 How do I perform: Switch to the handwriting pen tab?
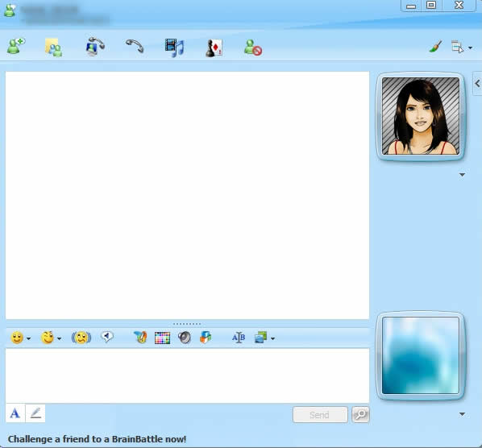click(35, 413)
